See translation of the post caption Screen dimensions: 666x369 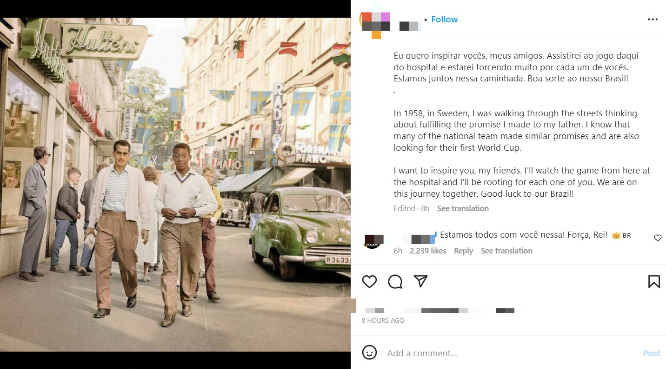pyautogui.click(x=463, y=208)
